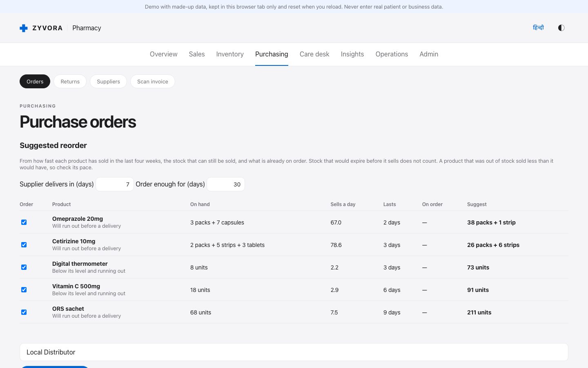Click the 211 units suggestion

pyautogui.click(x=479, y=312)
